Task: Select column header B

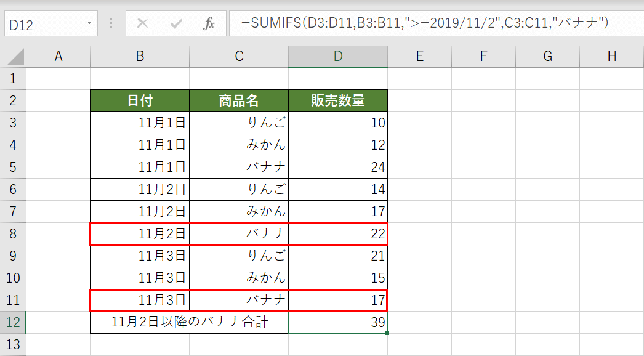Action: click(x=139, y=55)
